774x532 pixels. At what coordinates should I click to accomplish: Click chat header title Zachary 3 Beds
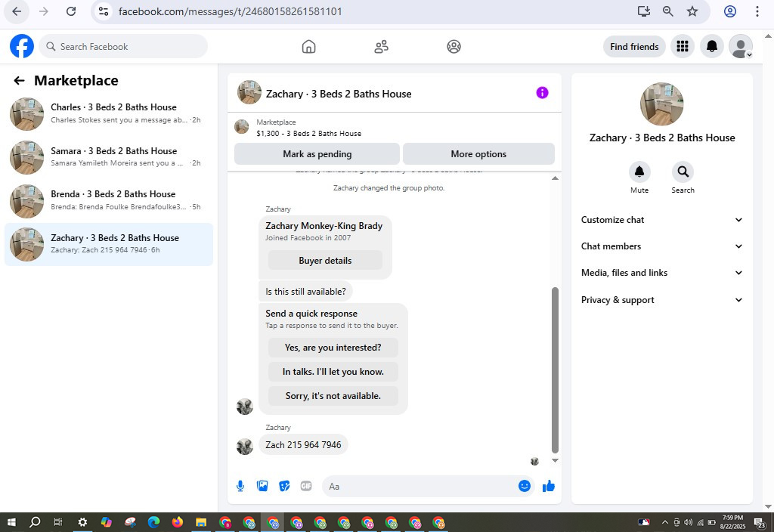point(339,94)
